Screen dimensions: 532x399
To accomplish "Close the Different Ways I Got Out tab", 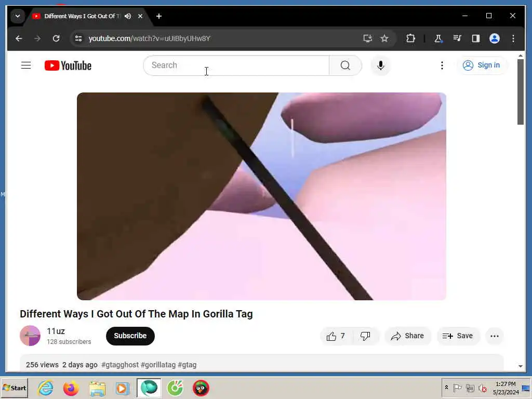I will (140, 16).
